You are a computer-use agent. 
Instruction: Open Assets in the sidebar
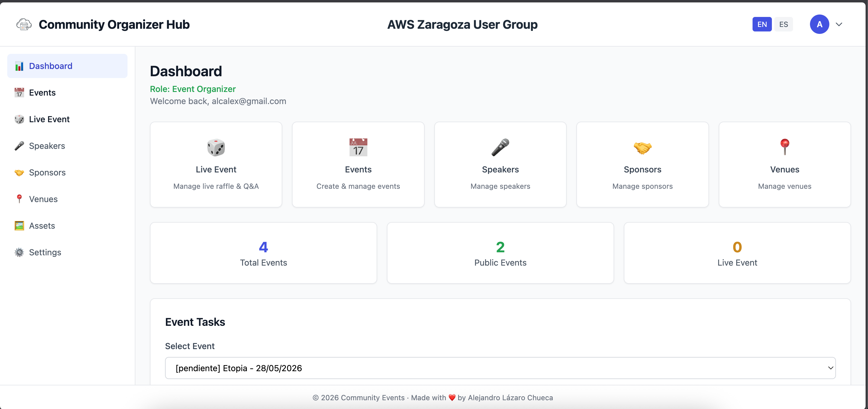[67, 226]
